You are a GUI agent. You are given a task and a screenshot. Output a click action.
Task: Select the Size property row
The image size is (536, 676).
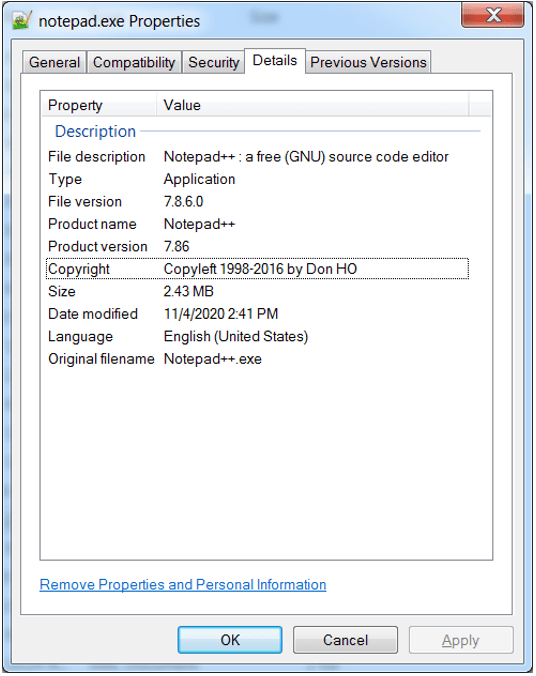click(x=257, y=291)
